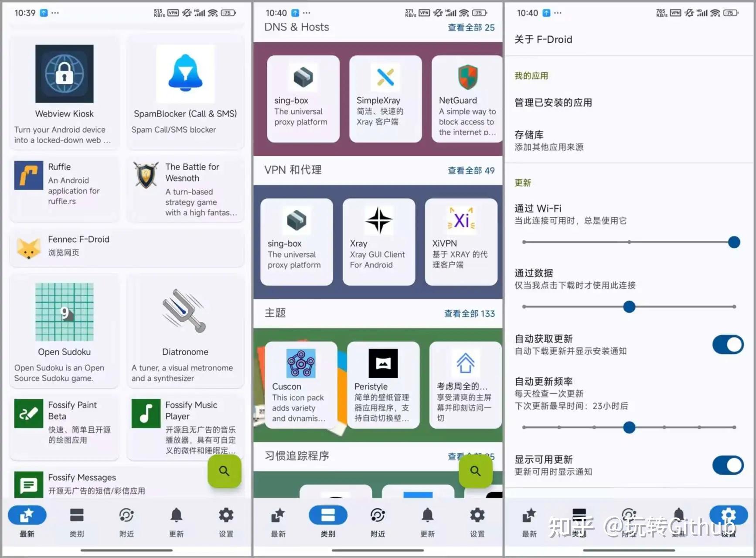The image size is (756, 558).
Task: Switch to 最新 tab on the 类别 screen
Action: pos(278,521)
